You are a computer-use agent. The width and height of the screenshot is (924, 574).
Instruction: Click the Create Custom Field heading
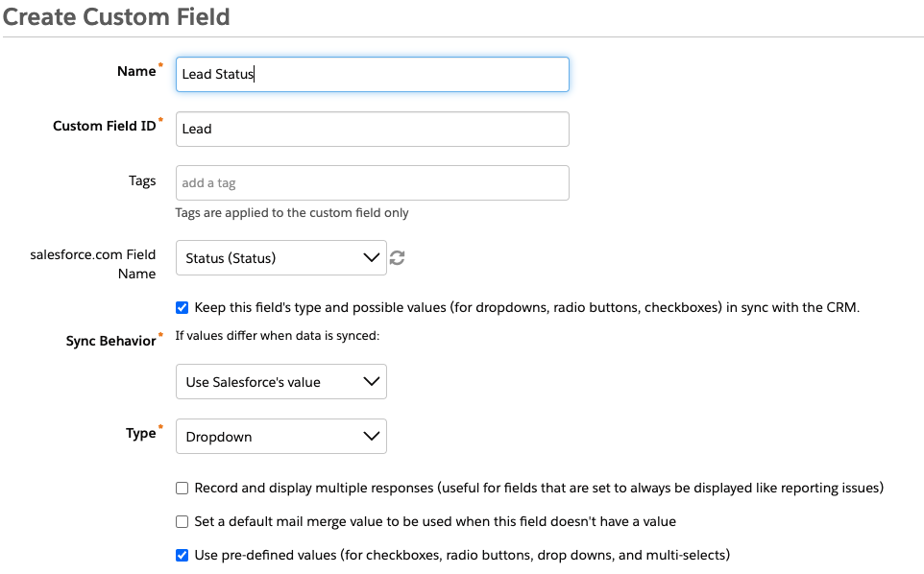pyautogui.click(x=116, y=16)
